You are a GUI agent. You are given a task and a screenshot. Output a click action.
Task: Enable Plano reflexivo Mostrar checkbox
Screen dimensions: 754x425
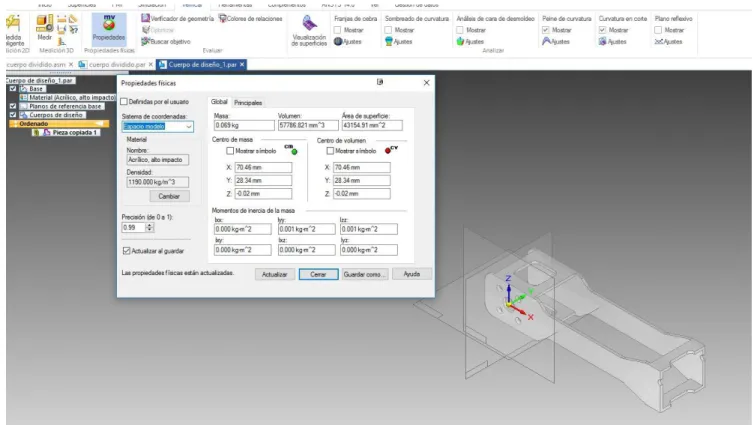click(658, 30)
